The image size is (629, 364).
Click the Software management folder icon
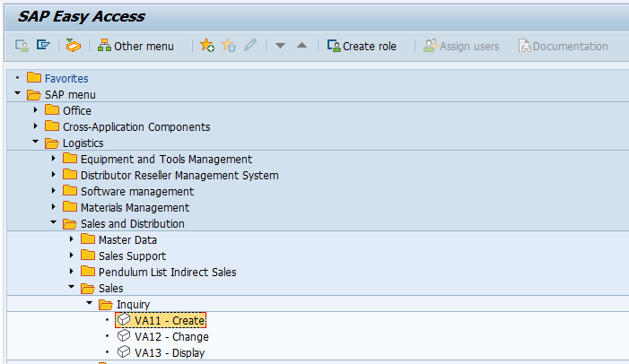[x=70, y=190]
